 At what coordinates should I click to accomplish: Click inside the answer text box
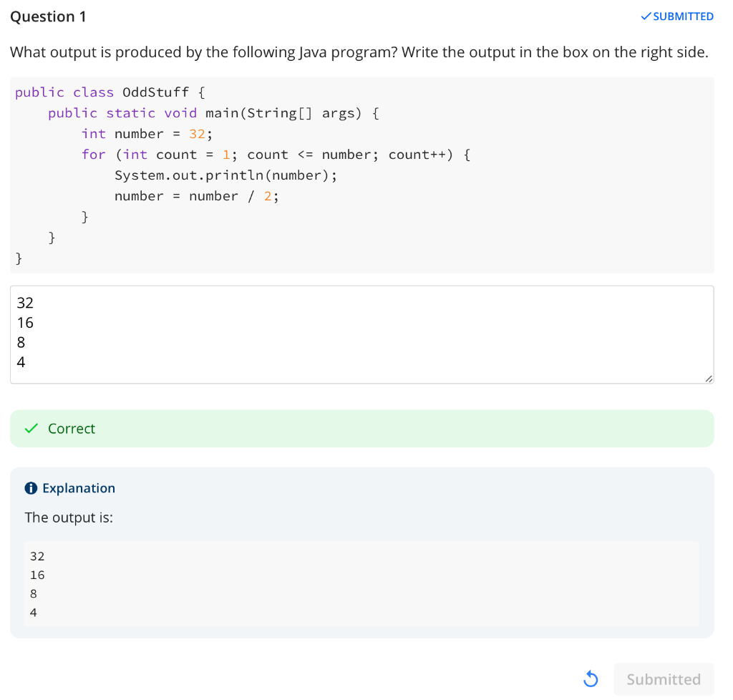tap(358, 333)
